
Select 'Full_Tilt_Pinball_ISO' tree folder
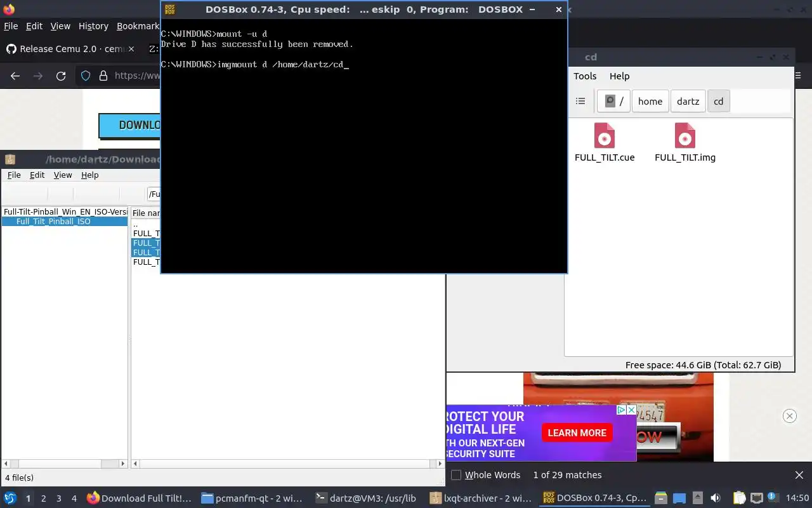point(65,222)
